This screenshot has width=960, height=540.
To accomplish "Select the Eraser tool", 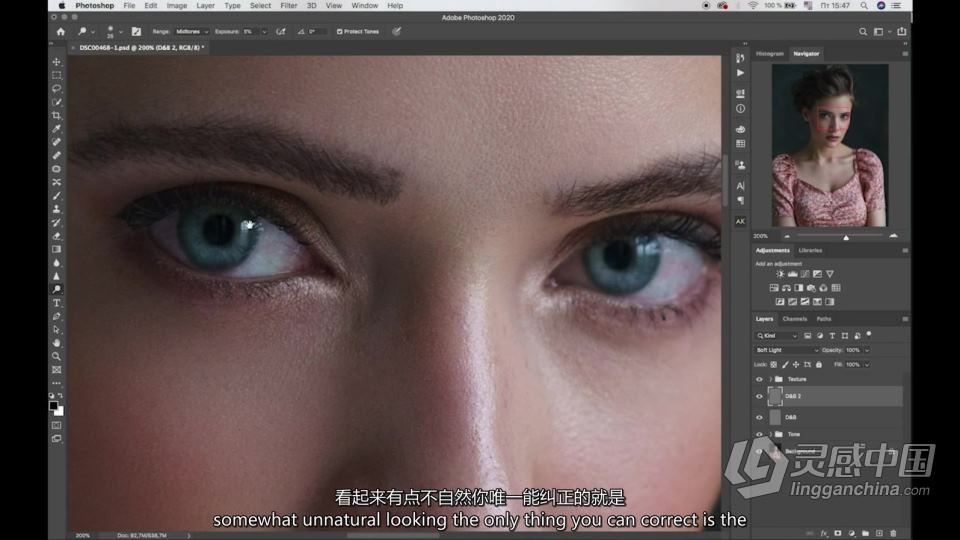I will [56, 236].
